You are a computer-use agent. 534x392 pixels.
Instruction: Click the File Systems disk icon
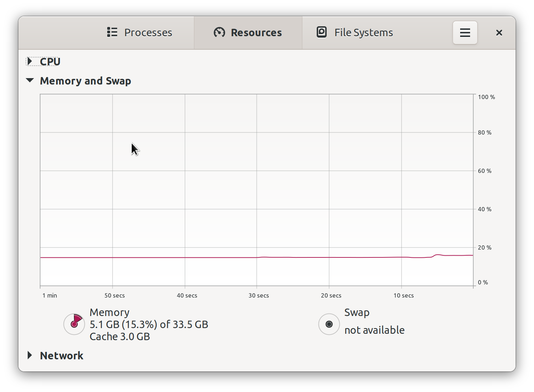tap(322, 32)
